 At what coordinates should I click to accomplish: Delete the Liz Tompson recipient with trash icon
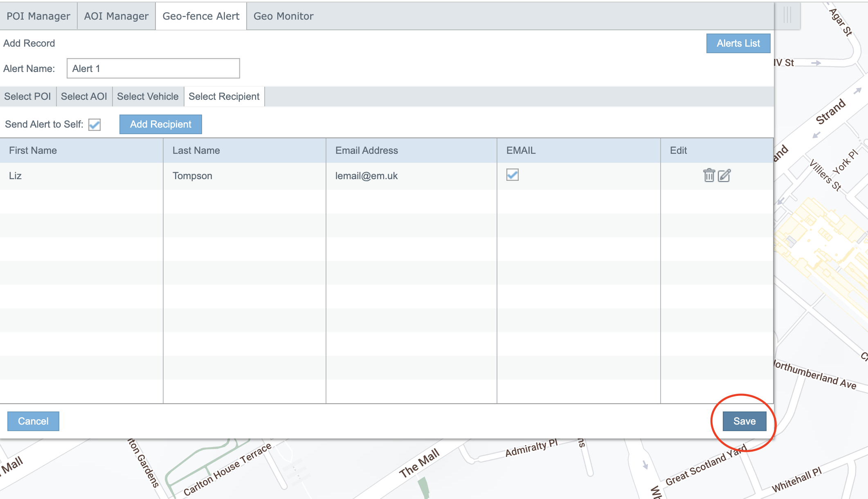[709, 175]
